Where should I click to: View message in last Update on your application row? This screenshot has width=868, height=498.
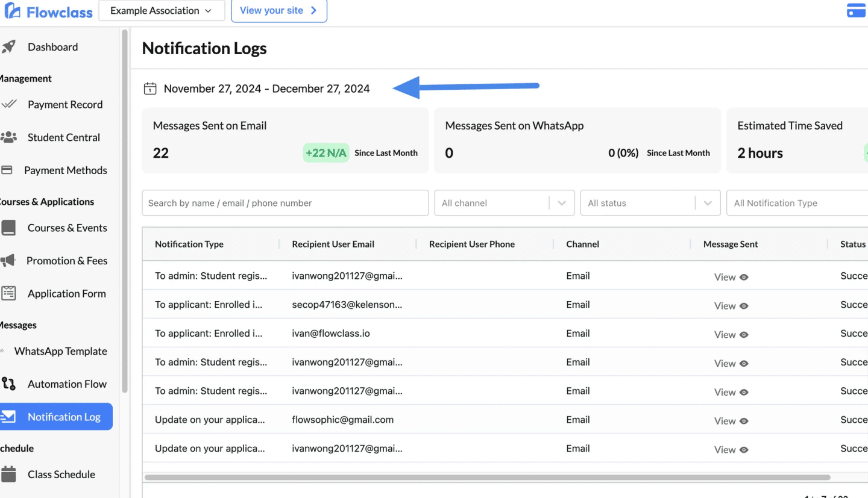[731, 449]
